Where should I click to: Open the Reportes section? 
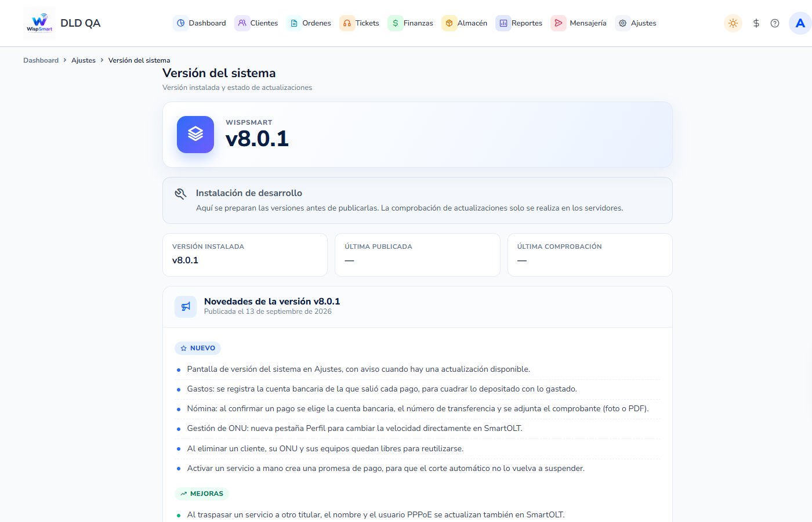(519, 23)
